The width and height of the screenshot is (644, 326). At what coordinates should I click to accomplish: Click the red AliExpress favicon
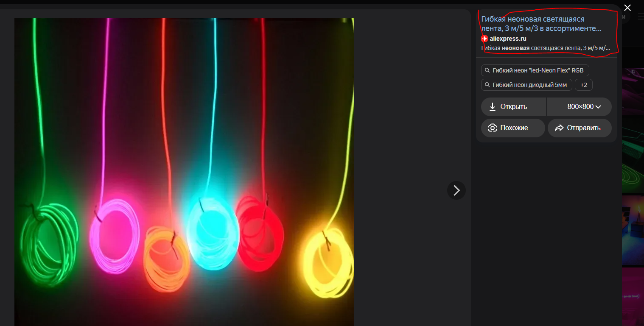(x=484, y=39)
